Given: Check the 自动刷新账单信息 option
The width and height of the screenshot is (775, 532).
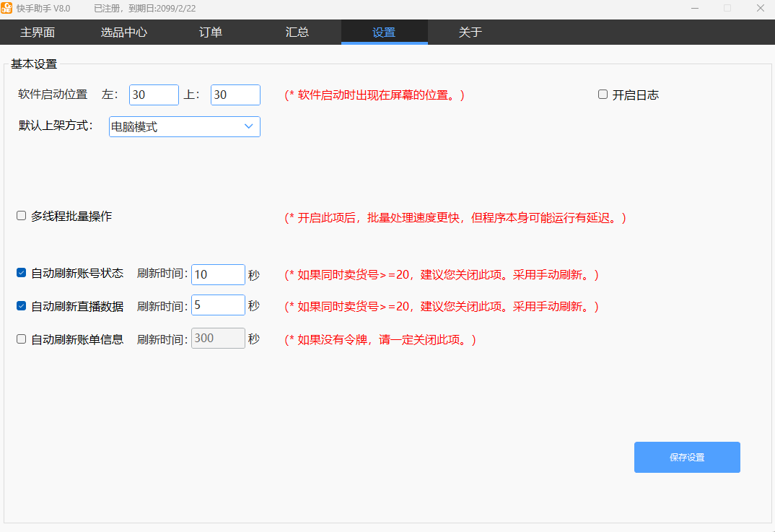Looking at the screenshot, I should click(22, 339).
